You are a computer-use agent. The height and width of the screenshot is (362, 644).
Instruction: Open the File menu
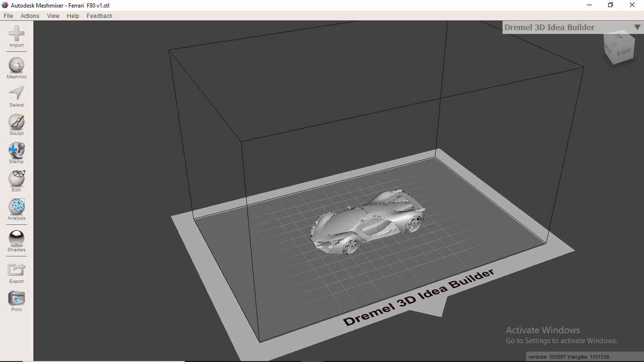click(x=8, y=16)
